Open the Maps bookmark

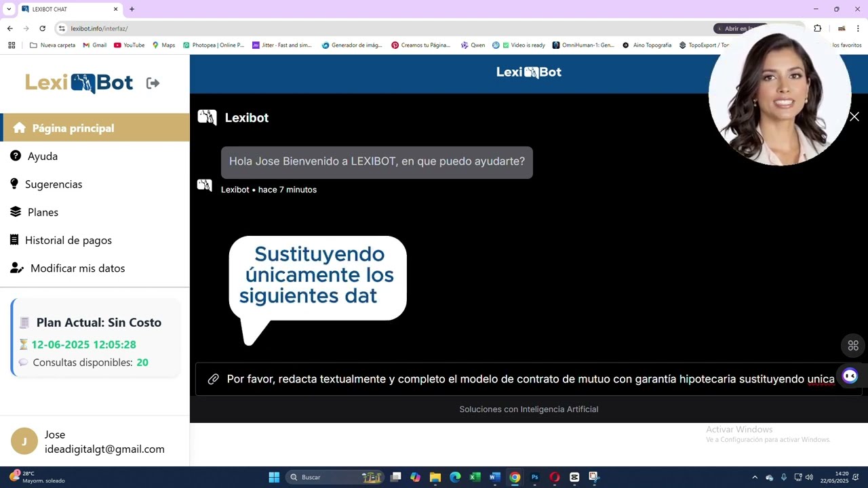(x=163, y=45)
